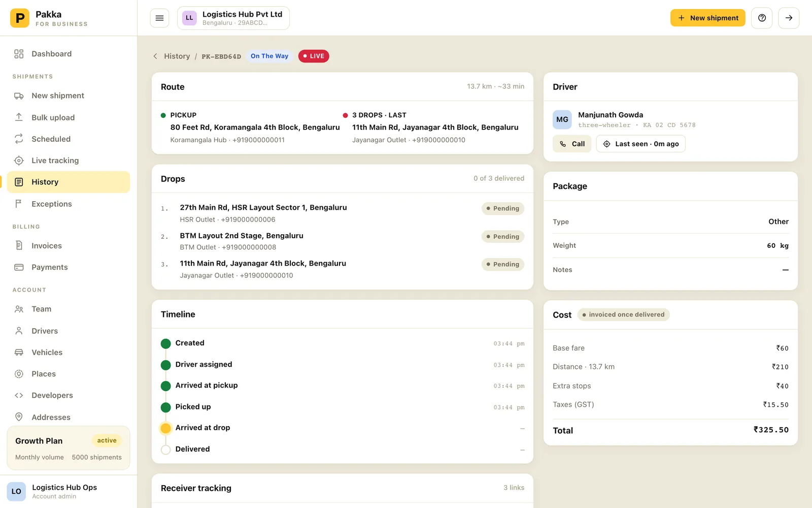This screenshot has height=508, width=812.
Task: Click the red LIVE badge
Action: tap(314, 56)
